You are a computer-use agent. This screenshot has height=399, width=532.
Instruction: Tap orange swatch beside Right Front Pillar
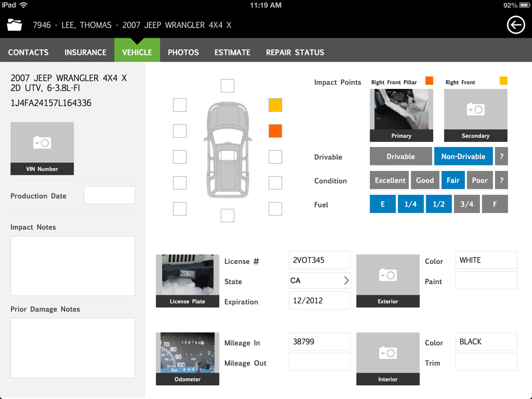click(x=429, y=80)
